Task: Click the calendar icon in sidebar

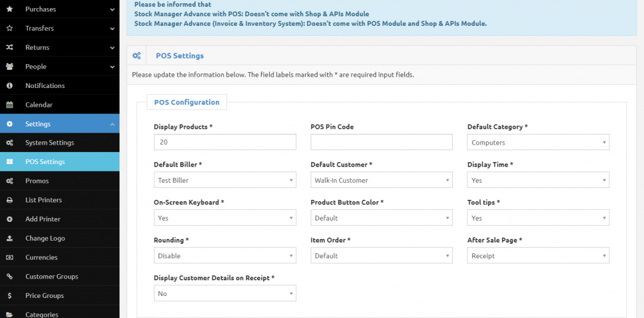Action: point(9,104)
